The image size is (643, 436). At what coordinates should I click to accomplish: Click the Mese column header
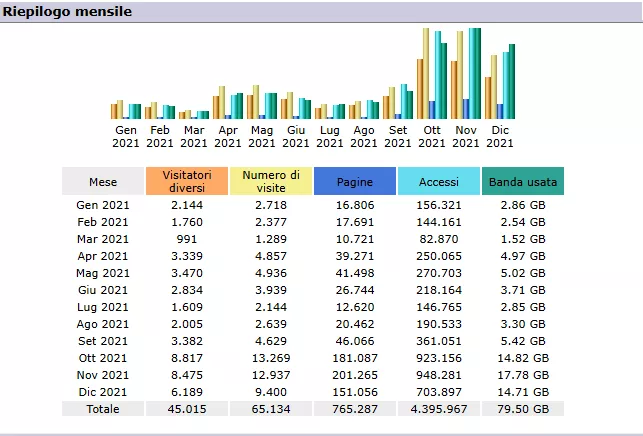[103, 181]
